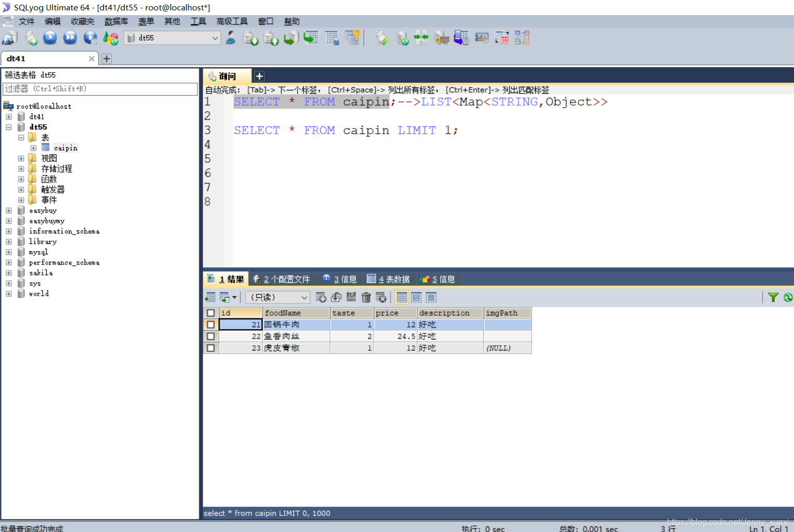This screenshot has width=794, height=532.
Task: Click the execute query play icon
Action: pyautogui.click(x=50, y=38)
